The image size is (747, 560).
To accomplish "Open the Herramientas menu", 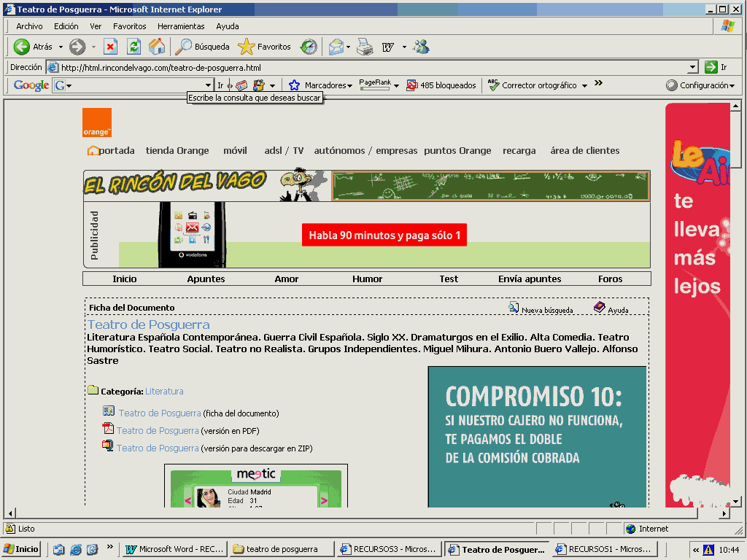I will coord(181,26).
